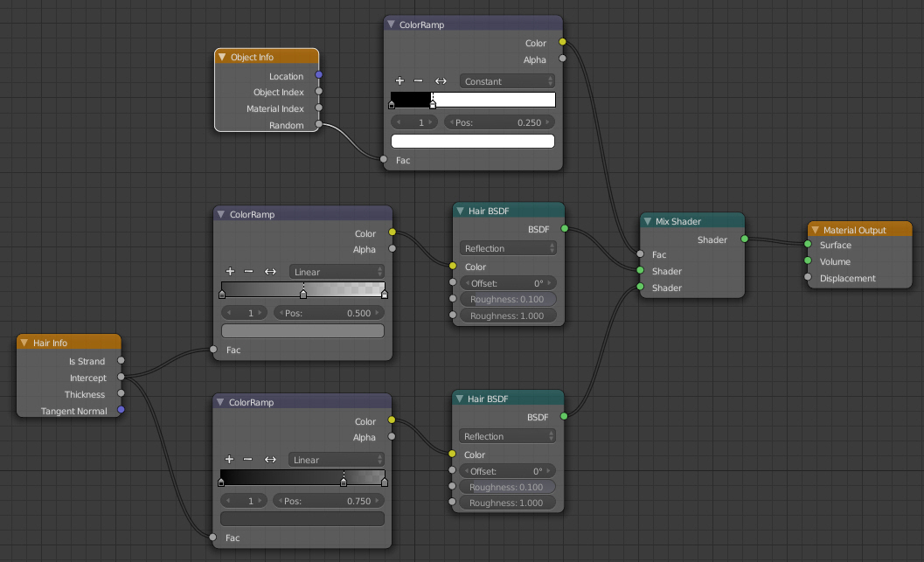The width and height of the screenshot is (924, 562).
Task: Flip the middle ColorRamp gradient
Action: click(x=270, y=271)
